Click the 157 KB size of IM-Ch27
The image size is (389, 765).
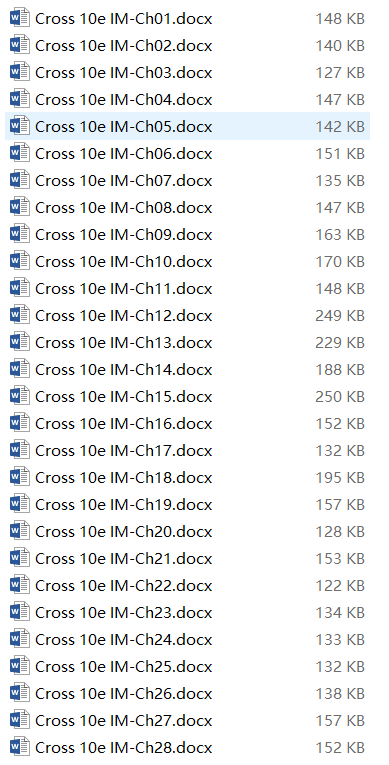pos(340,721)
